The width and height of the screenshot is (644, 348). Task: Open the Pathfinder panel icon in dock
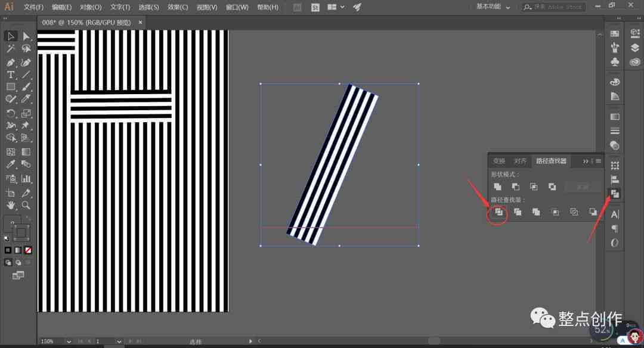coord(615,193)
